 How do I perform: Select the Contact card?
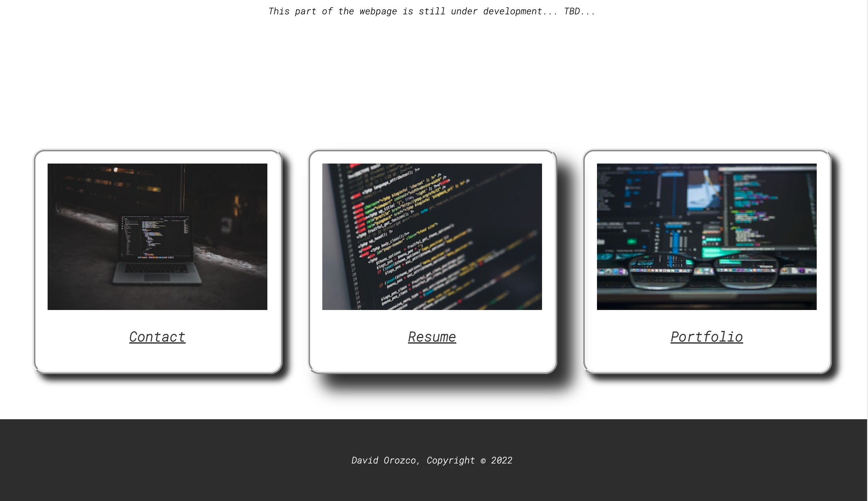coord(157,265)
